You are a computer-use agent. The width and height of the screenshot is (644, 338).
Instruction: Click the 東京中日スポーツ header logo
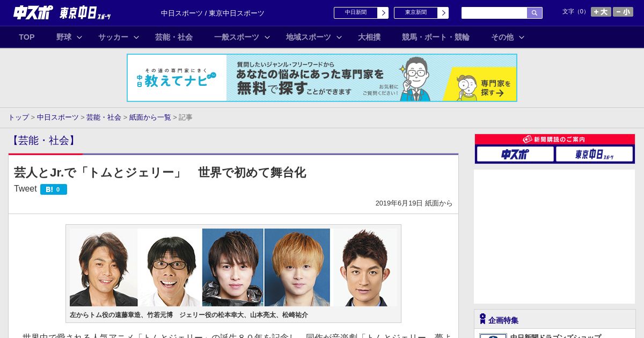(85, 13)
